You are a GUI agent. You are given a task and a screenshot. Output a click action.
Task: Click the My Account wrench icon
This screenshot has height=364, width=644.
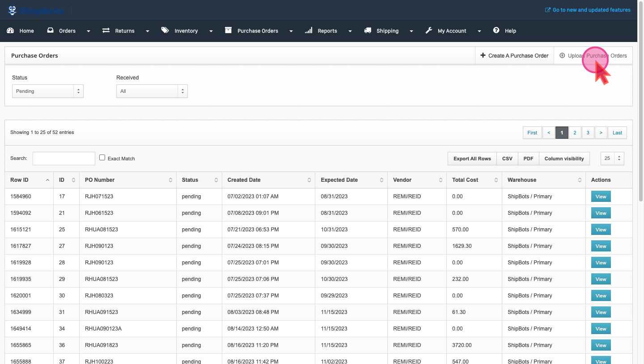pos(428,30)
